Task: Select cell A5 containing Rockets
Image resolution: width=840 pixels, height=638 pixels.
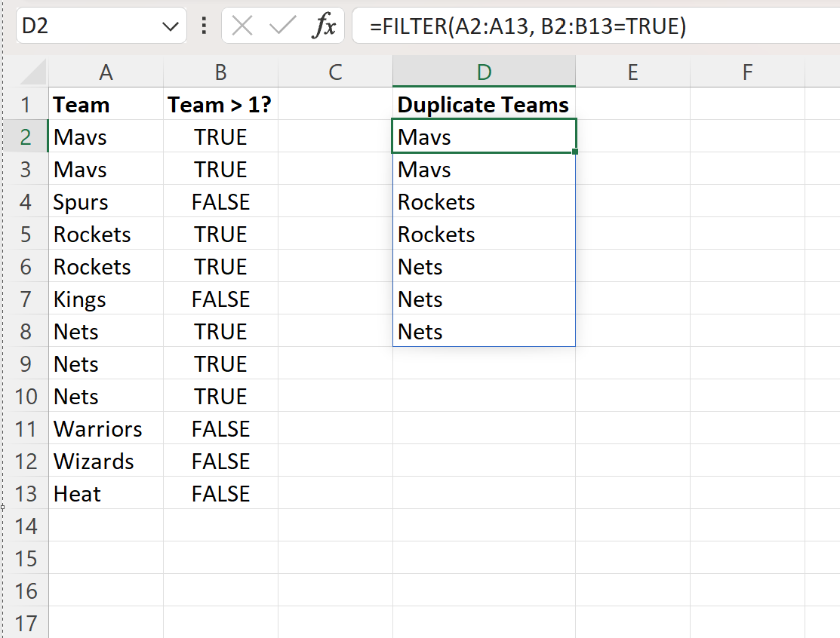Action: coord(106,235)
